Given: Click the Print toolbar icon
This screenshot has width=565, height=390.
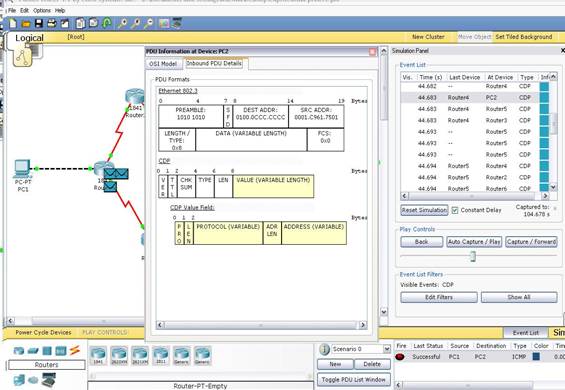Looking at the screenshot, I should [52, 24].
